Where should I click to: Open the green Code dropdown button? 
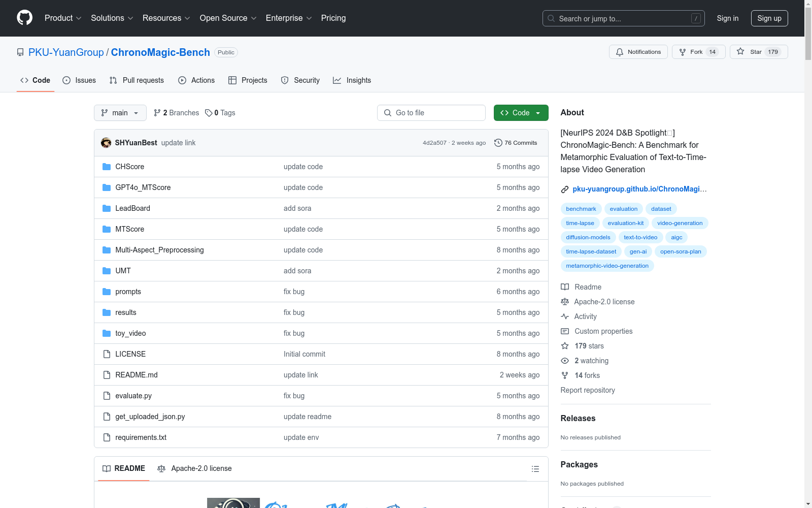521,113
